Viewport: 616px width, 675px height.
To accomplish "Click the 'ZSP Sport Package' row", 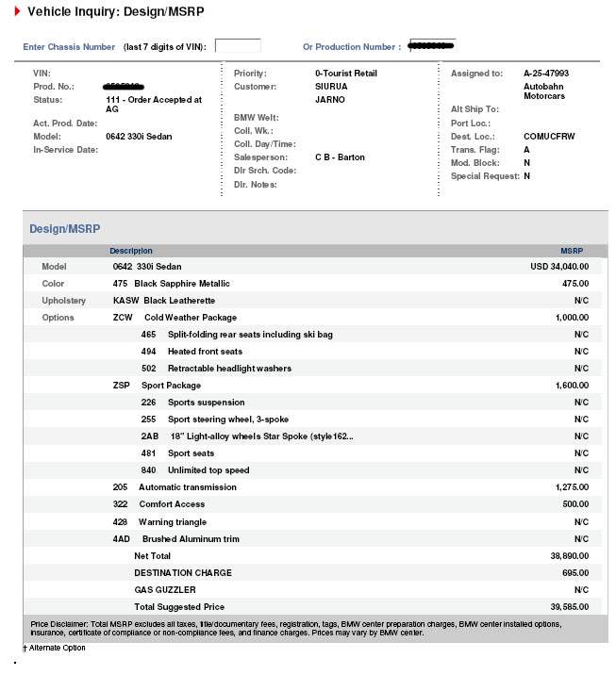I will 313,386.
